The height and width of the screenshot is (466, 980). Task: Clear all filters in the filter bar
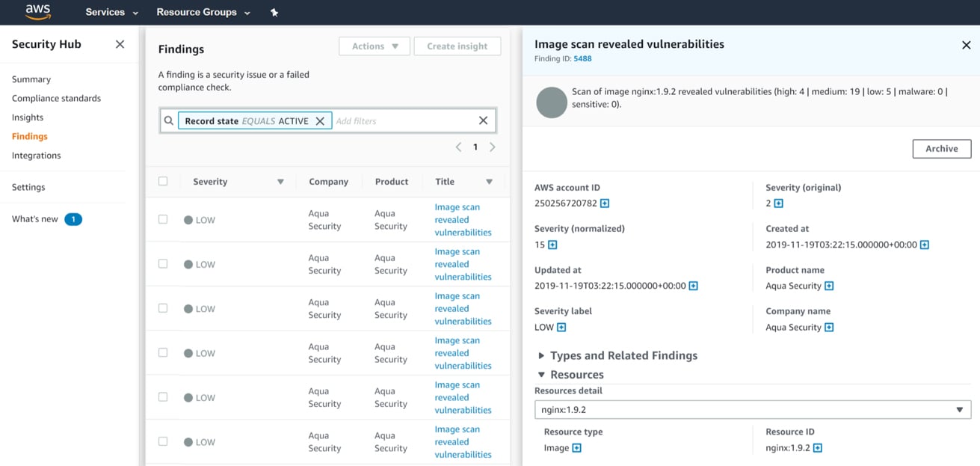[483, 120]
